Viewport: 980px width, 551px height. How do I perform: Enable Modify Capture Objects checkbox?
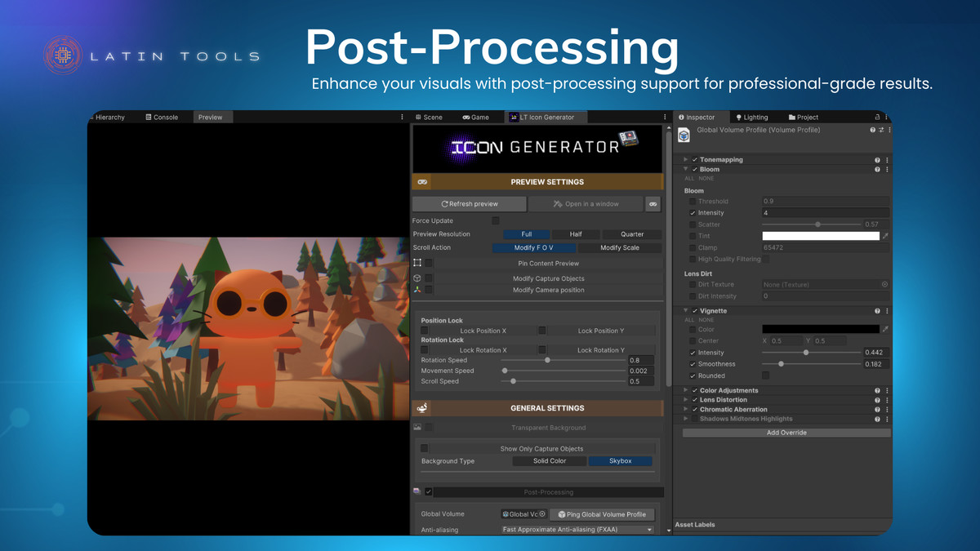coord(429,278)
